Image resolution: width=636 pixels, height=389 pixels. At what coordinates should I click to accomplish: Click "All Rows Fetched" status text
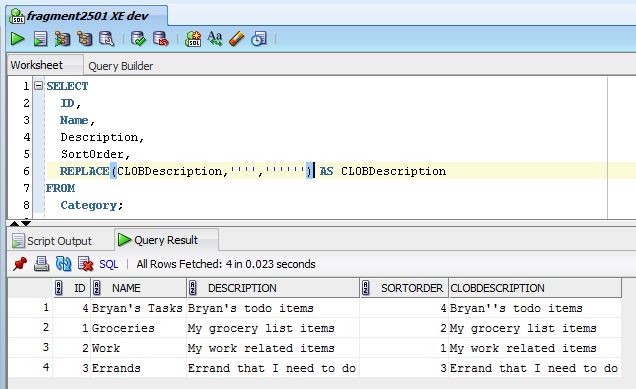coord(226,264)
